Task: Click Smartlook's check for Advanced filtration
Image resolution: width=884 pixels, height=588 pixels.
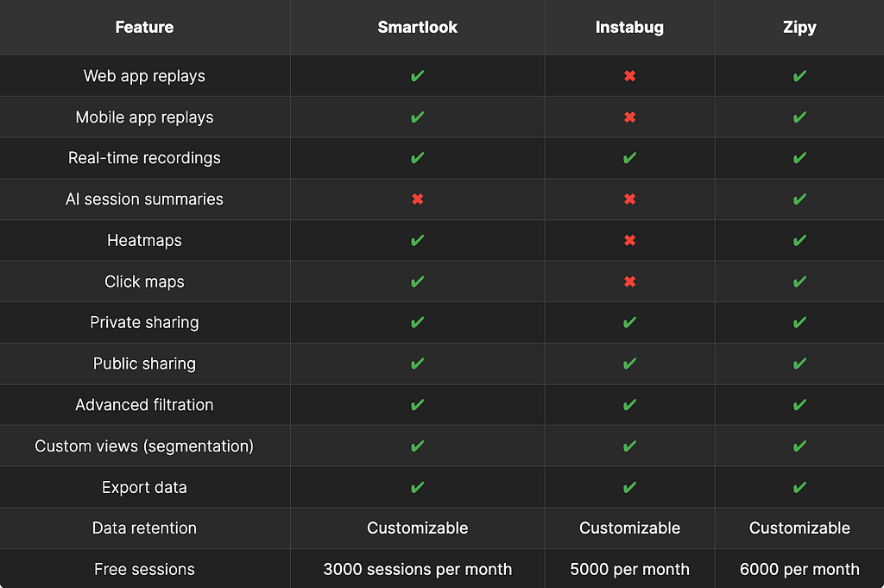Action: coord(417,405)
